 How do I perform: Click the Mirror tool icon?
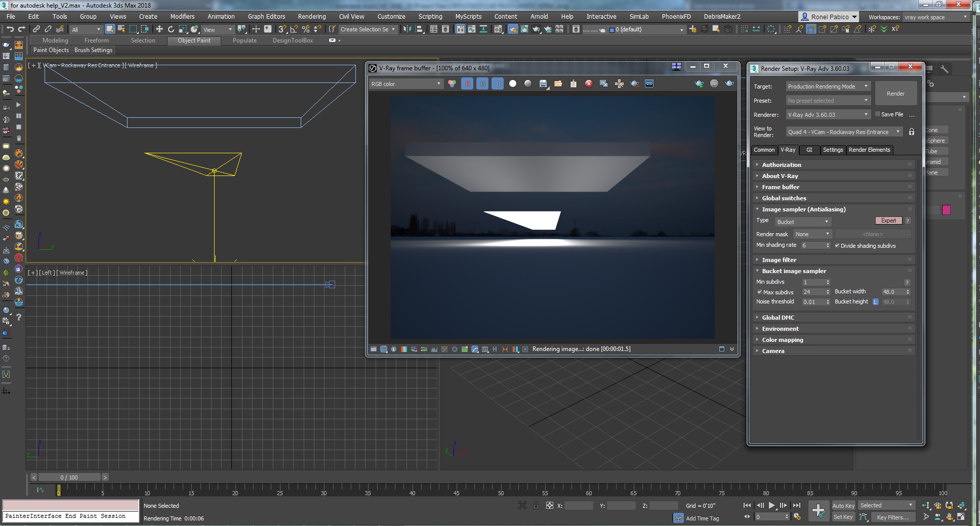click(407, 29)
